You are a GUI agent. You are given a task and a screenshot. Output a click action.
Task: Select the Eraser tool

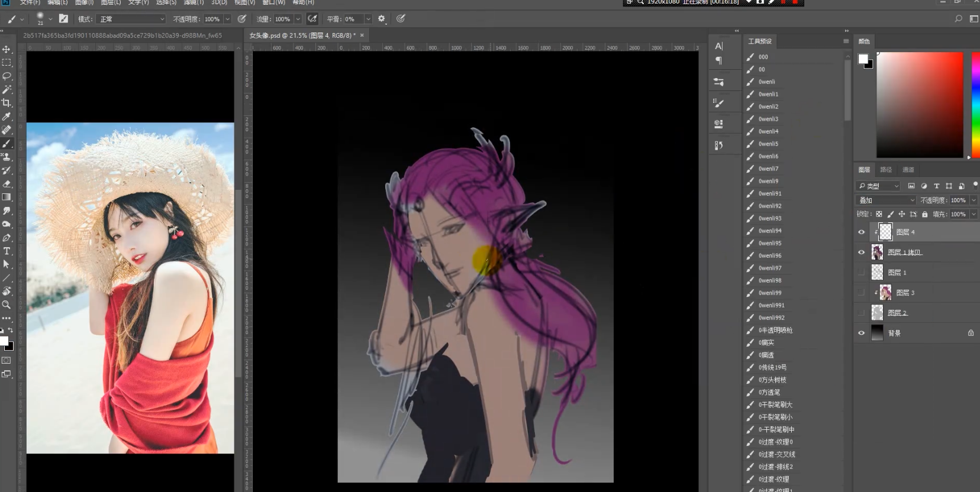pos(7,184)
